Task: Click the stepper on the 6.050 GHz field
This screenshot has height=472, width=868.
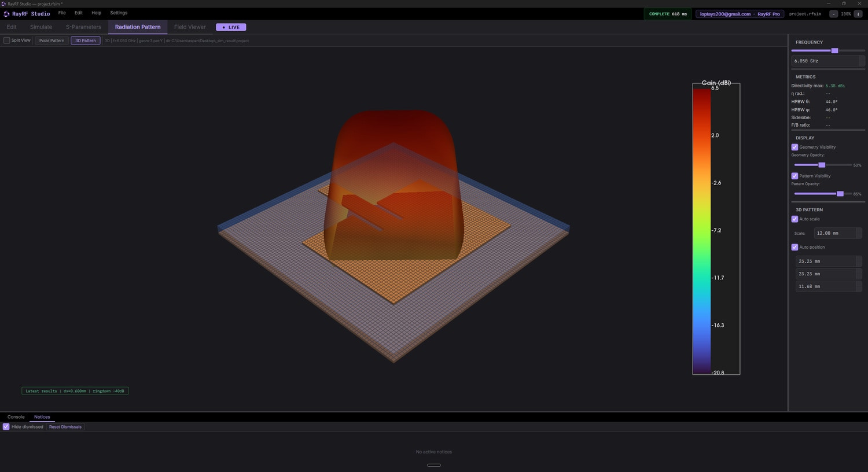Action: [x=862, y=61]
